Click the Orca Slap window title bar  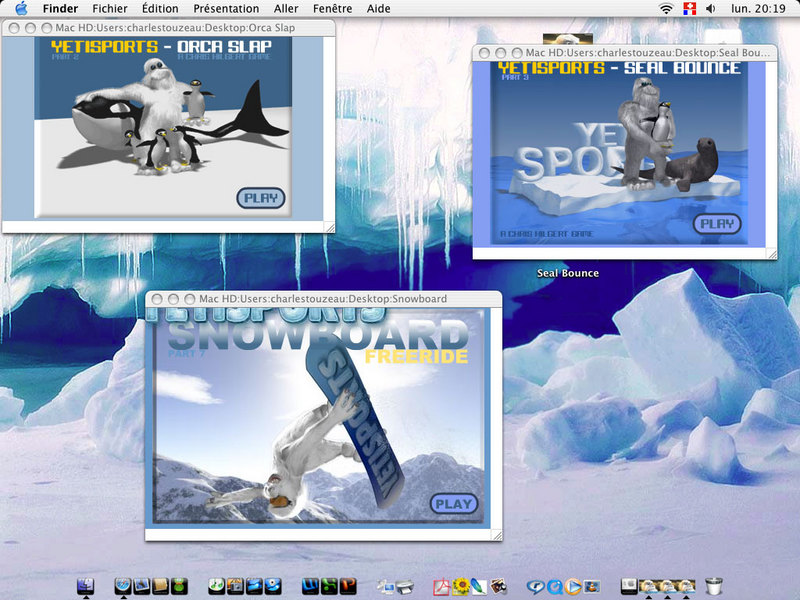tap(168, 28)
